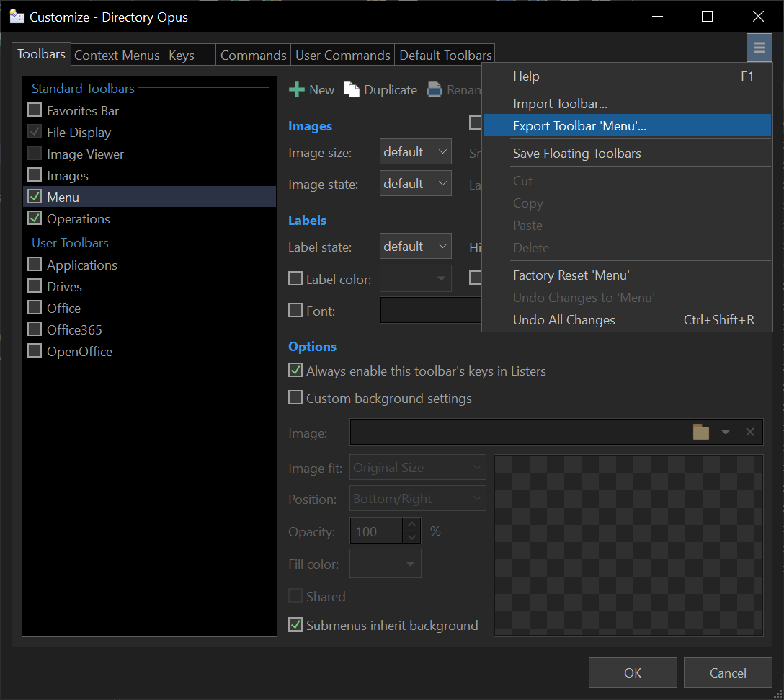
Task: Click the OK button
Action: (x=633, y=673)
